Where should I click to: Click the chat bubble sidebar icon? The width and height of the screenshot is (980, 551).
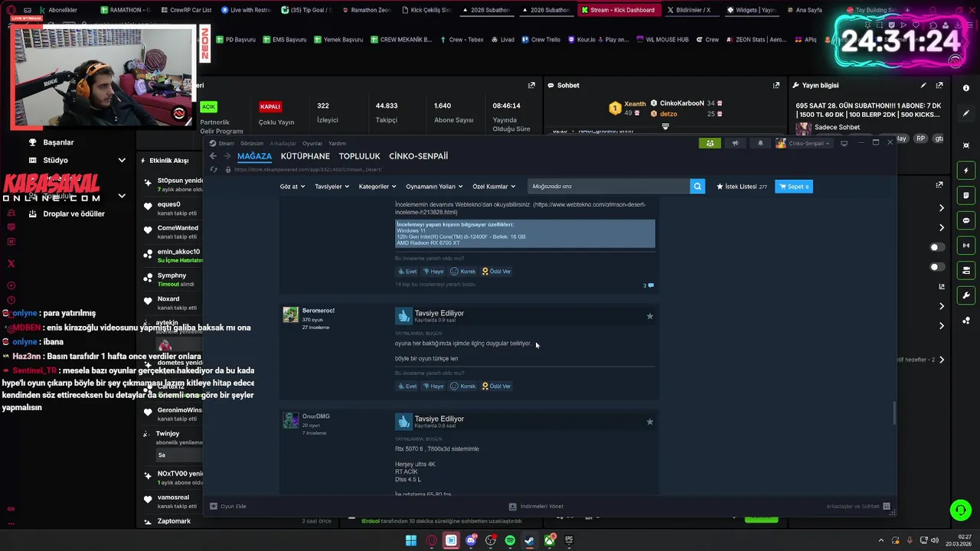coord(966,220)
